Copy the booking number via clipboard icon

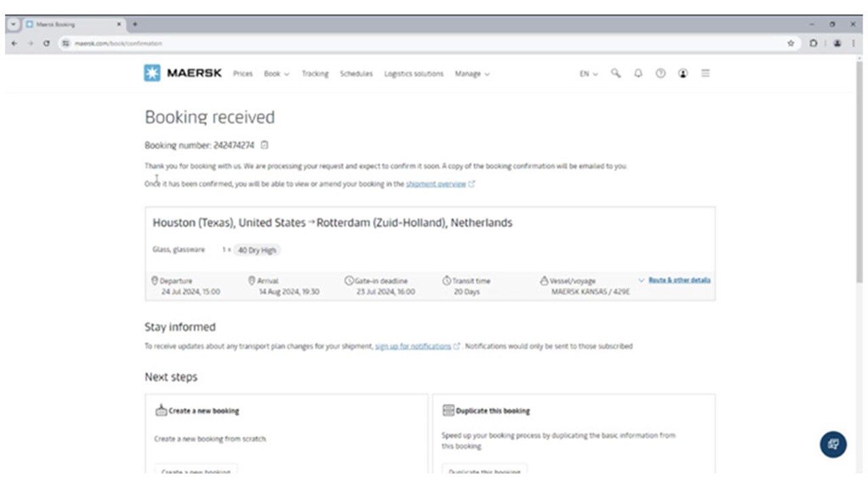point(265,145)
